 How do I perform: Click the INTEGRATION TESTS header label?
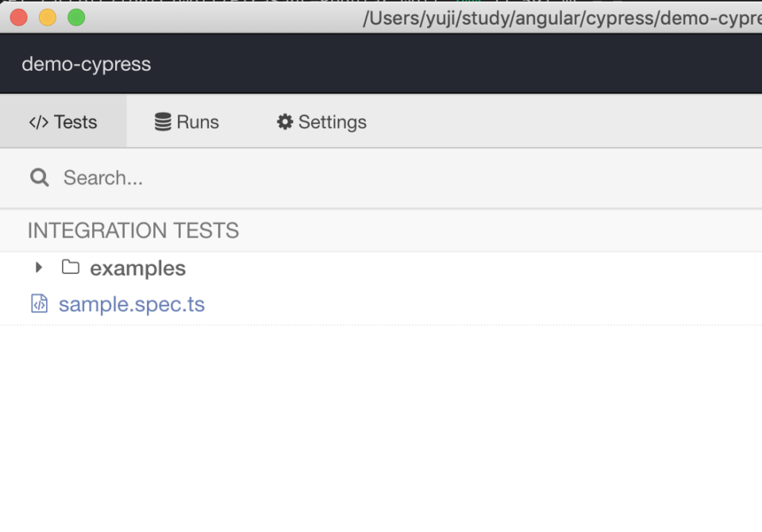pyautogui.click(x=133, y=230)
